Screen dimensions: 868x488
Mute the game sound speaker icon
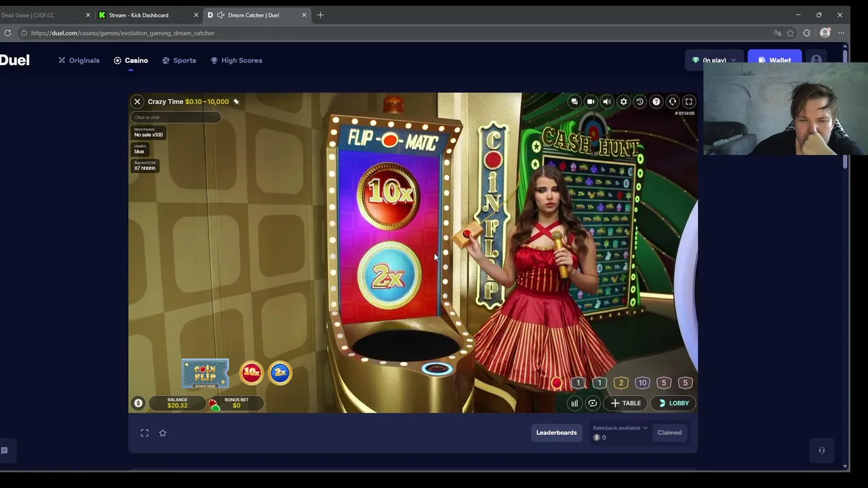[607, 102]
